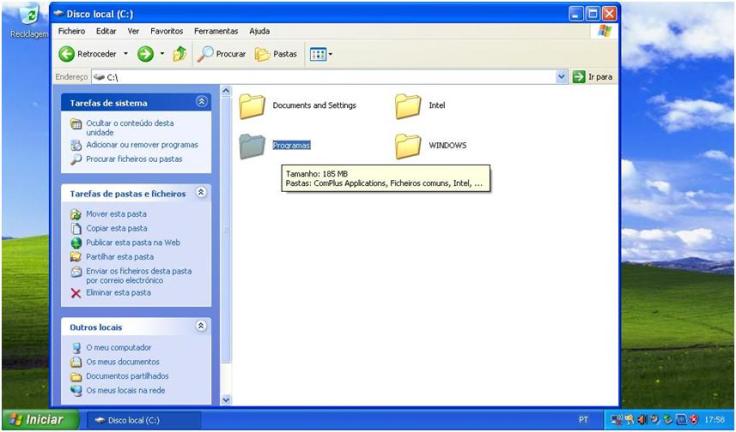Click inside the Endereço address field
The image size is (736, 432).
click(330, 76)
